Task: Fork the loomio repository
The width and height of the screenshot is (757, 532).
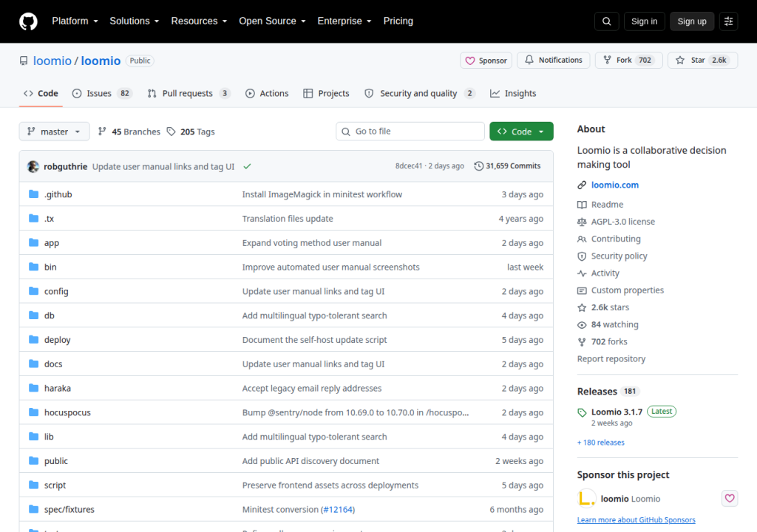Action: [x=628, y=60]
